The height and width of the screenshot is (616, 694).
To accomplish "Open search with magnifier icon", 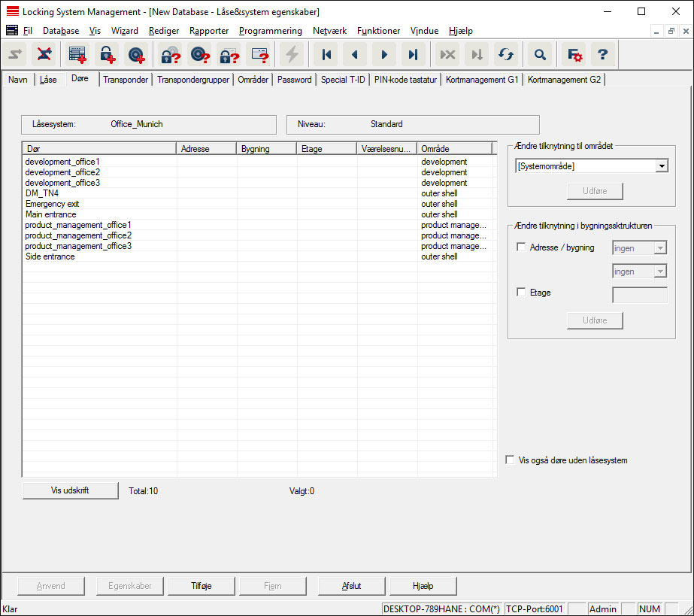I will point(540,54).
